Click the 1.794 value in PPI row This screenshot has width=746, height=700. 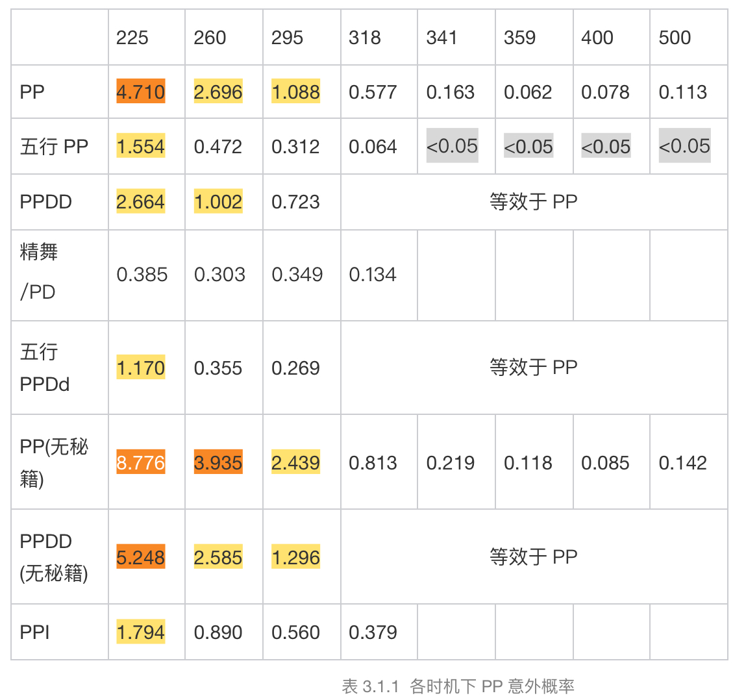140,632
